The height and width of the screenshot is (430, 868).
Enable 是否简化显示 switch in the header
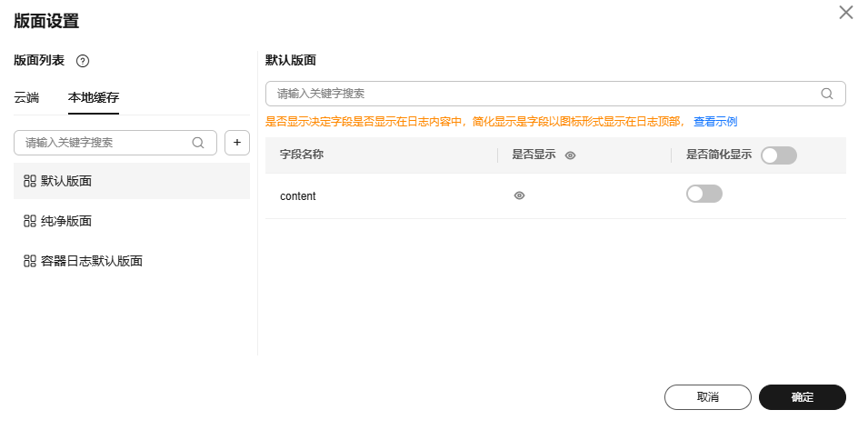tap(779, 155)
